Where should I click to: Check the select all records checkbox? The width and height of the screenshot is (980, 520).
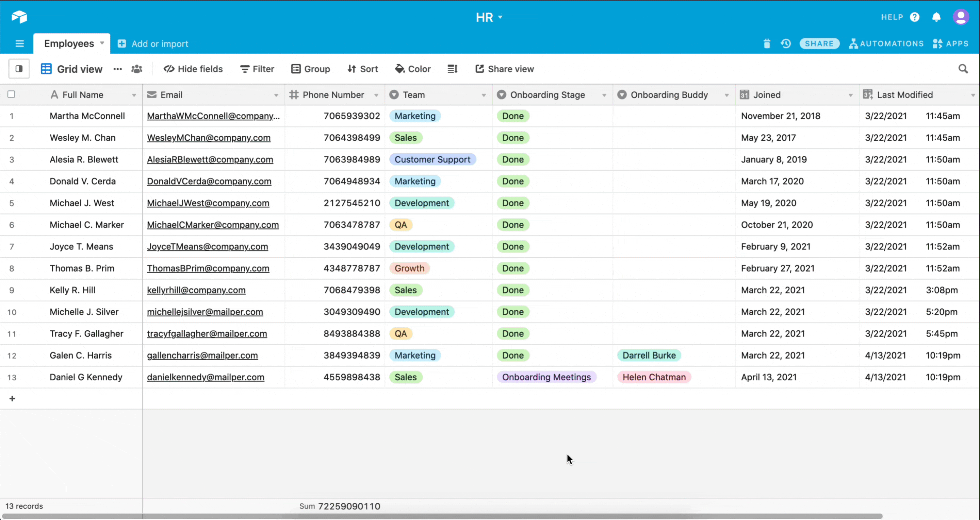coord(12,94)
